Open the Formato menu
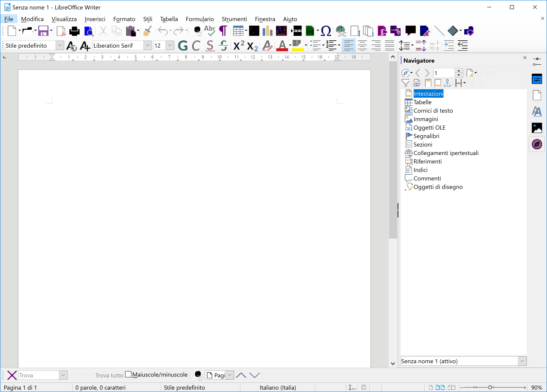Image resolution: width=547 pixels, height=392 pixels. coord(124,19)
